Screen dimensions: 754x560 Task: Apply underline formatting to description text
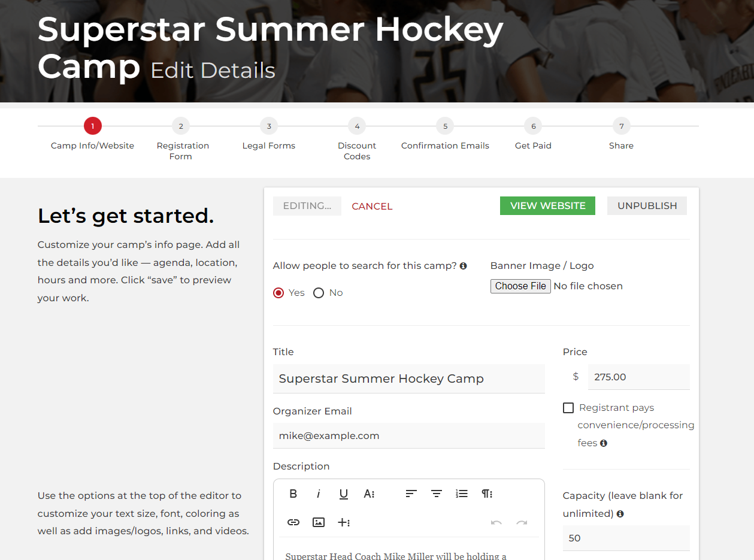coord(343,494)
